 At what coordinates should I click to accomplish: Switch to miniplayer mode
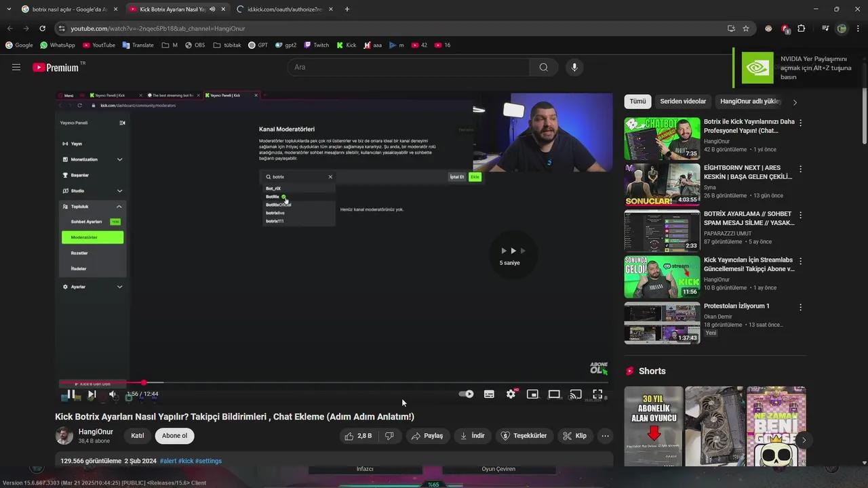[x=533, y=394]
